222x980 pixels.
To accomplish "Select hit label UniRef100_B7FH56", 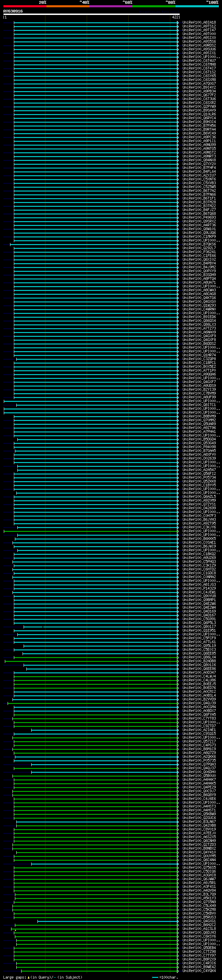I will pyautogui.click(x=199, y=126).
